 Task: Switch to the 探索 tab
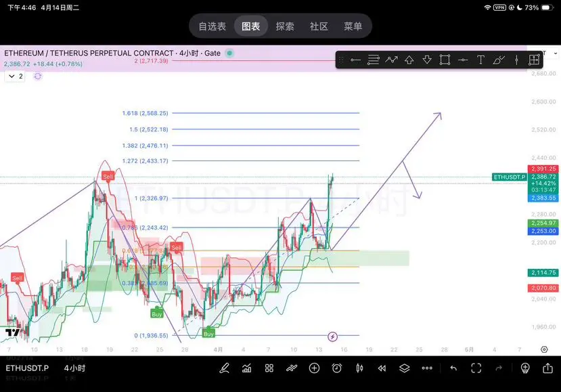click(285, 26)
